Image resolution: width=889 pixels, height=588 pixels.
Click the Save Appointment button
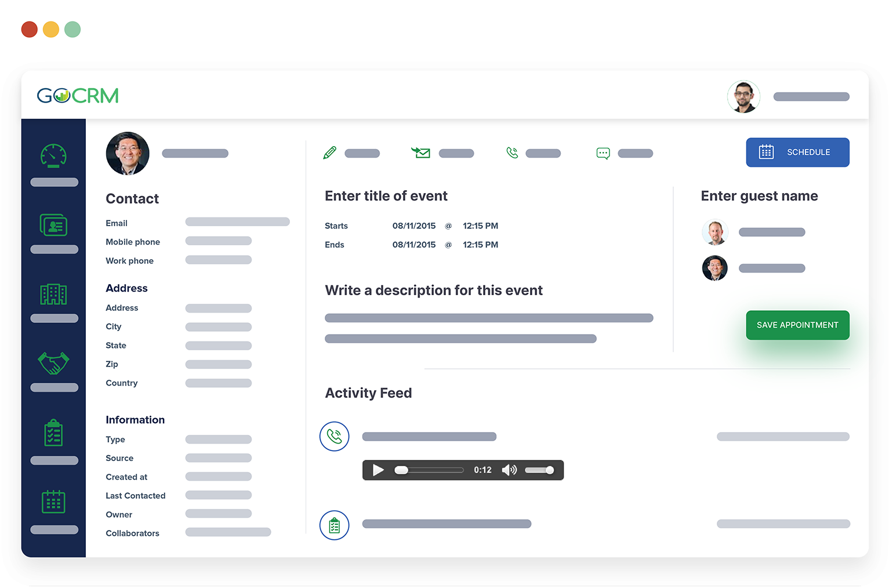point(797,325)
